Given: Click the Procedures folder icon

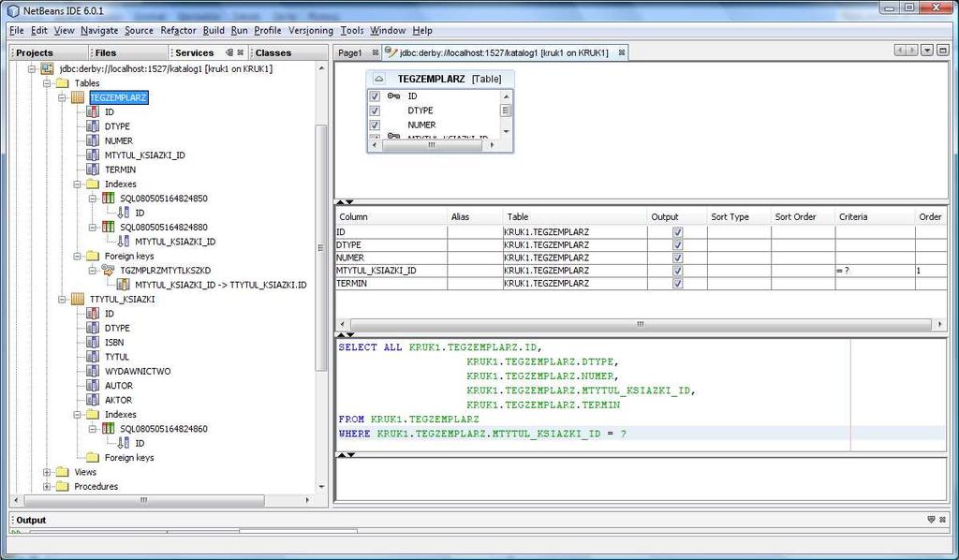Looking at the screenshot, I should pyautogui.click(x=62, y=487).
